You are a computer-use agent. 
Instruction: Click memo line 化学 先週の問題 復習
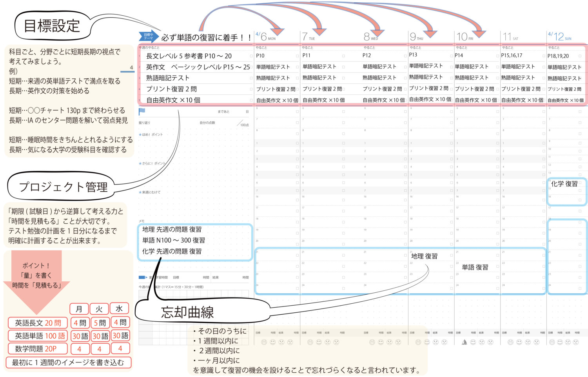click(x=172, y=251)
